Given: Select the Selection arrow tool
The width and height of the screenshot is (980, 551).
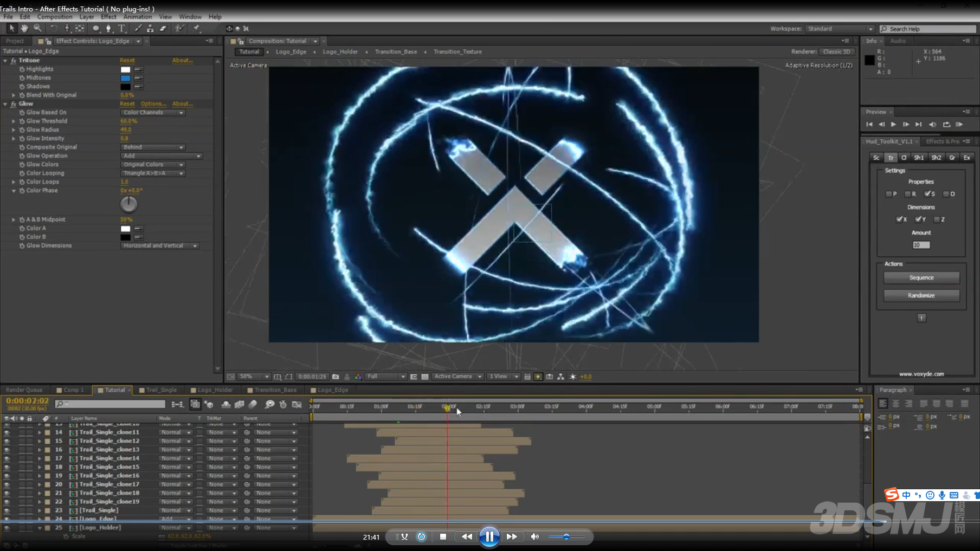Looking at the screenshot, I should point(12,28).
